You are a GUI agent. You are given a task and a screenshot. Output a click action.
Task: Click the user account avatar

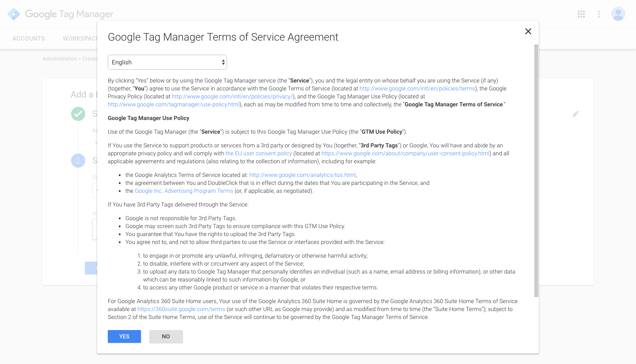click(x=618, y=14)
